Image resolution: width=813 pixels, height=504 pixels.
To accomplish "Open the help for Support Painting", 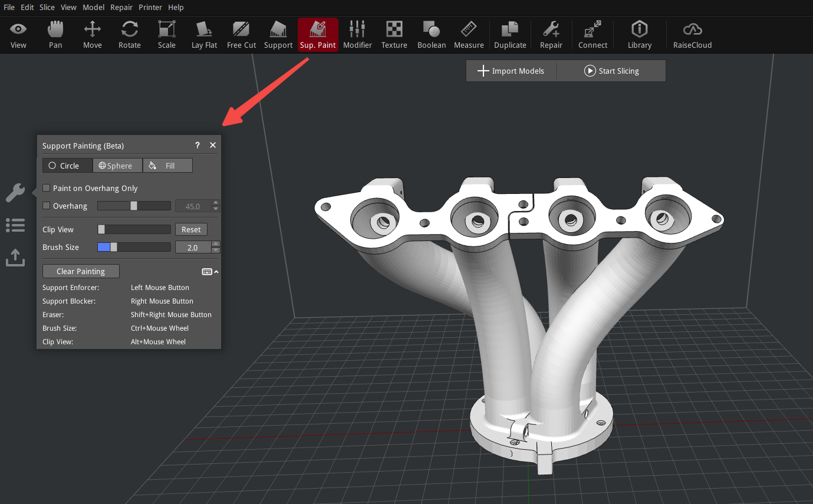I will (x=198, y=146).
